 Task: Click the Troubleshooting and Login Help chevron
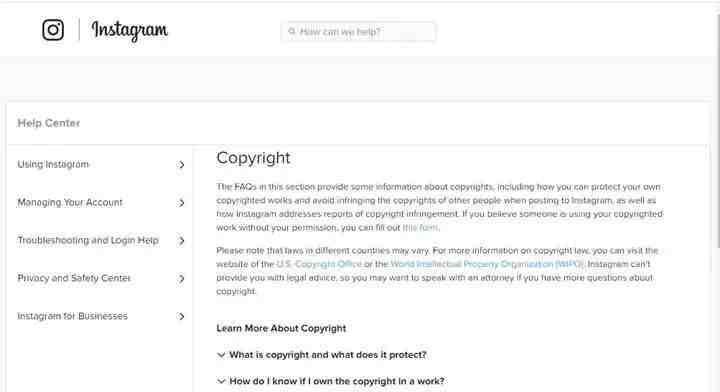[x=181, y=241]
